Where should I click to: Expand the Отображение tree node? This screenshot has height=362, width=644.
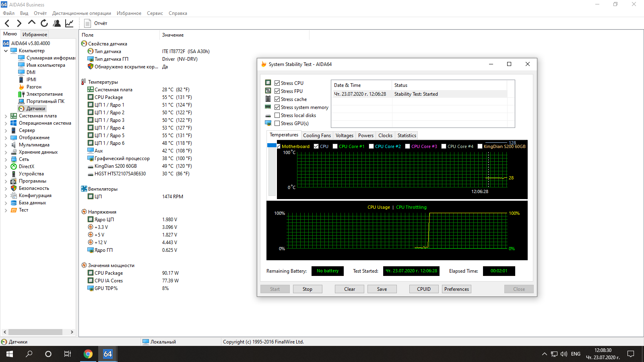[x=6, y=138]
